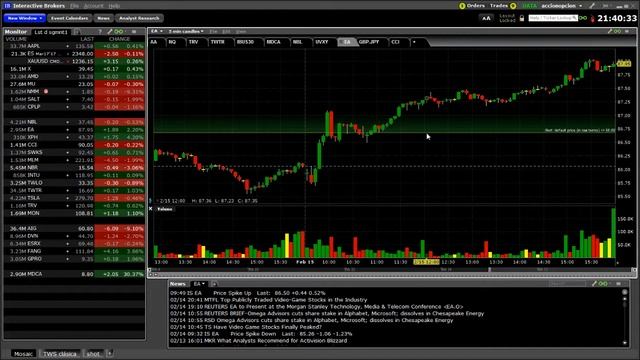Click the DATA connection status

pos(529,6)
